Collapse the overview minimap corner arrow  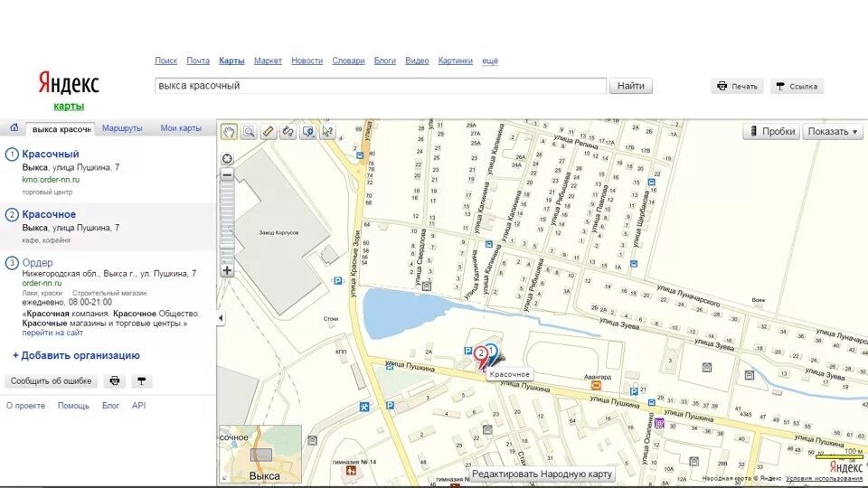click(x=224, y=477)
